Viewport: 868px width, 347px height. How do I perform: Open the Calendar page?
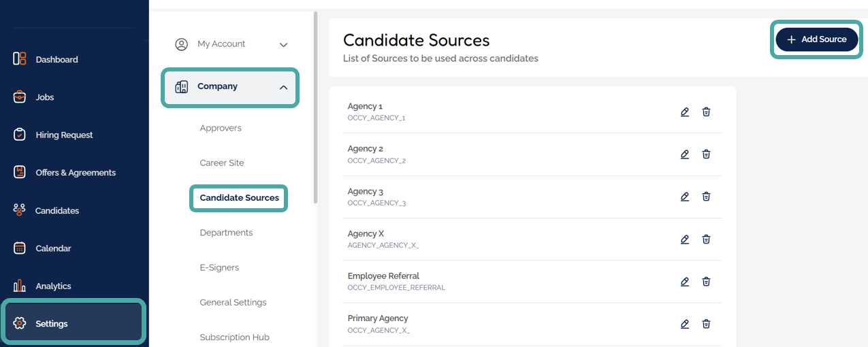pyautogui.click(x=53, y=248)
